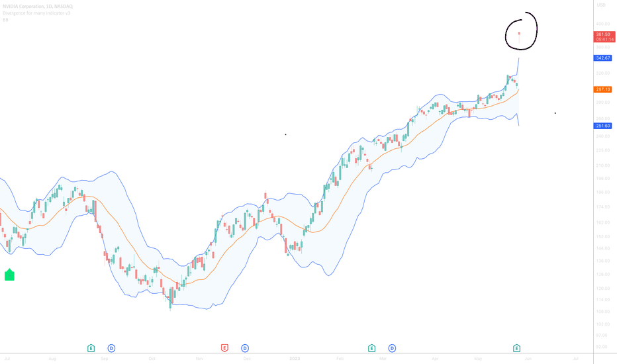
Task: Click the blue 251.60 lower band label
Action: coord(602,126)
